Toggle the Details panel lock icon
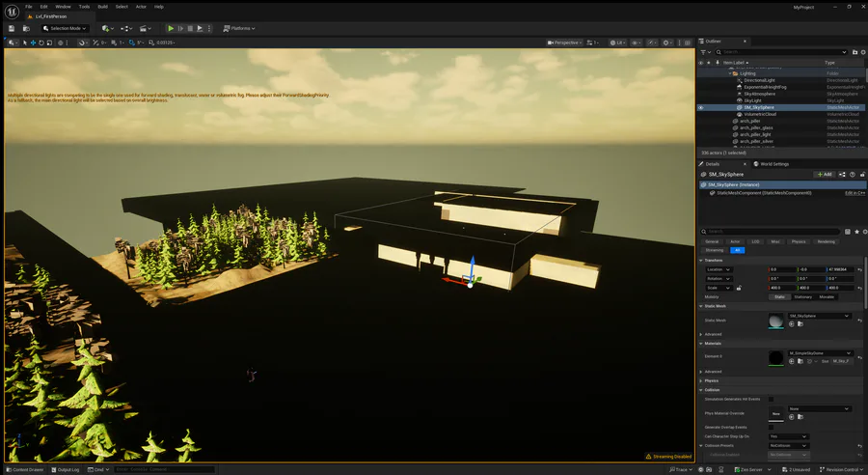 [862, 174]
